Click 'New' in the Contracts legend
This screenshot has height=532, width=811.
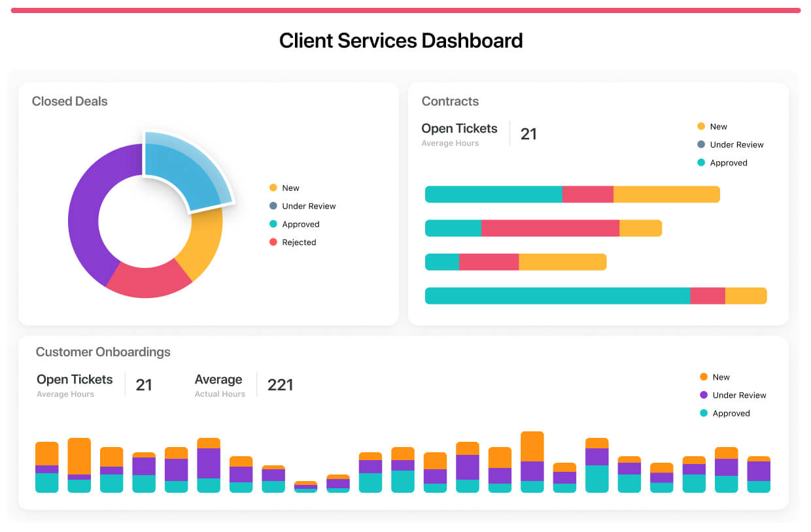coord(718,127)
